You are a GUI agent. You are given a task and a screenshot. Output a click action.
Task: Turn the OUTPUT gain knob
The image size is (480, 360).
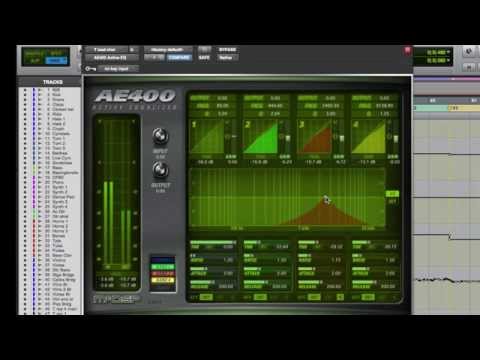coord(160,170)
